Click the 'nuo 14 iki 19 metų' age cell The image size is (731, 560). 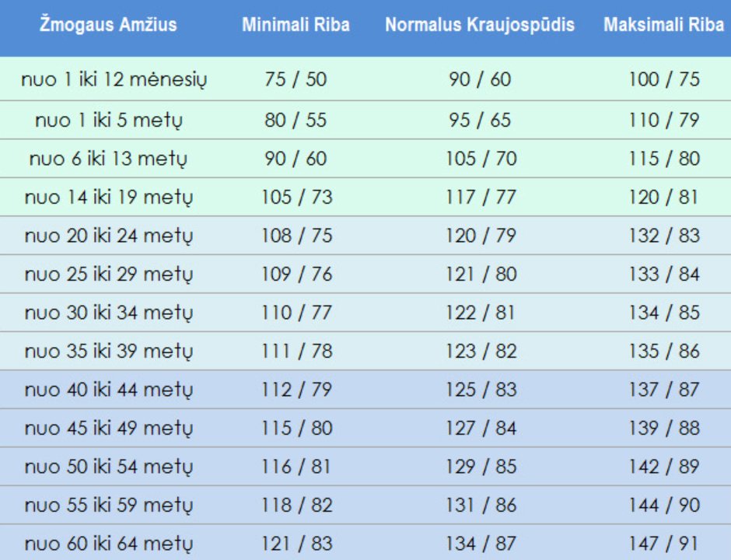[108, 198]
